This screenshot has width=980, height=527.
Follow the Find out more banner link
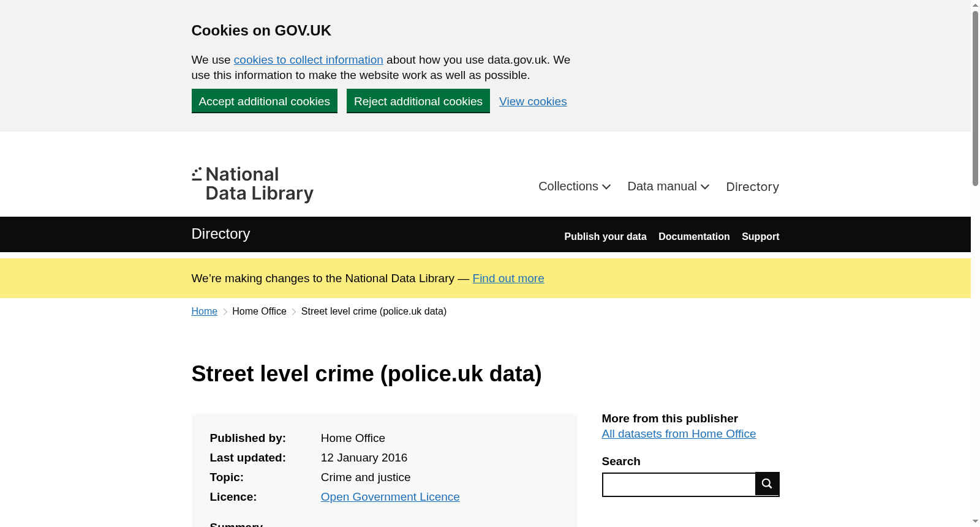pos(508,278)
